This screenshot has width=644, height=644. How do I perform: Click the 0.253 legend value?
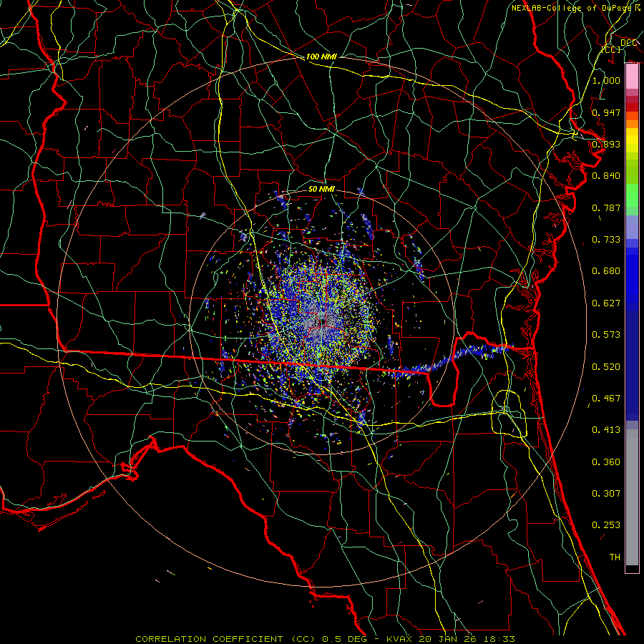(x=606, y=525)
